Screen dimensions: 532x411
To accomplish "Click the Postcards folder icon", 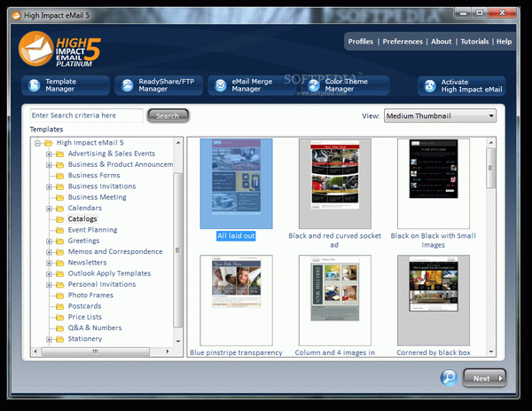I will point(59,306).
